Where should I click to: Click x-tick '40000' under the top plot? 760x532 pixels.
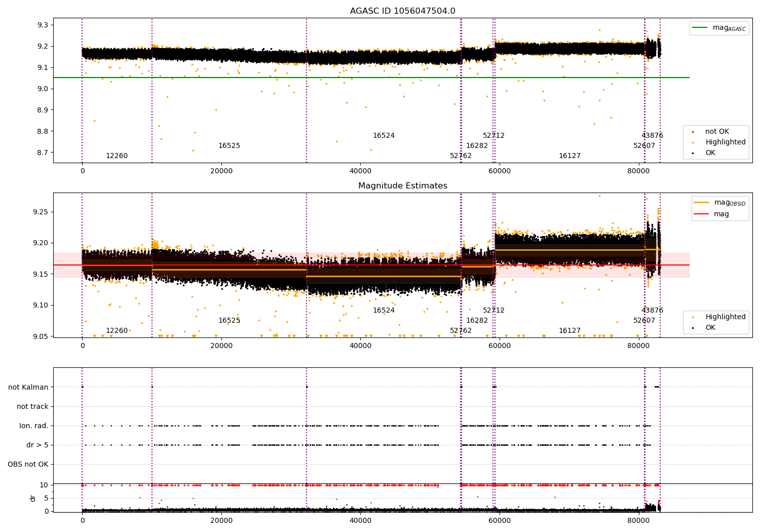pyautogui.click(x=360, y=171)
